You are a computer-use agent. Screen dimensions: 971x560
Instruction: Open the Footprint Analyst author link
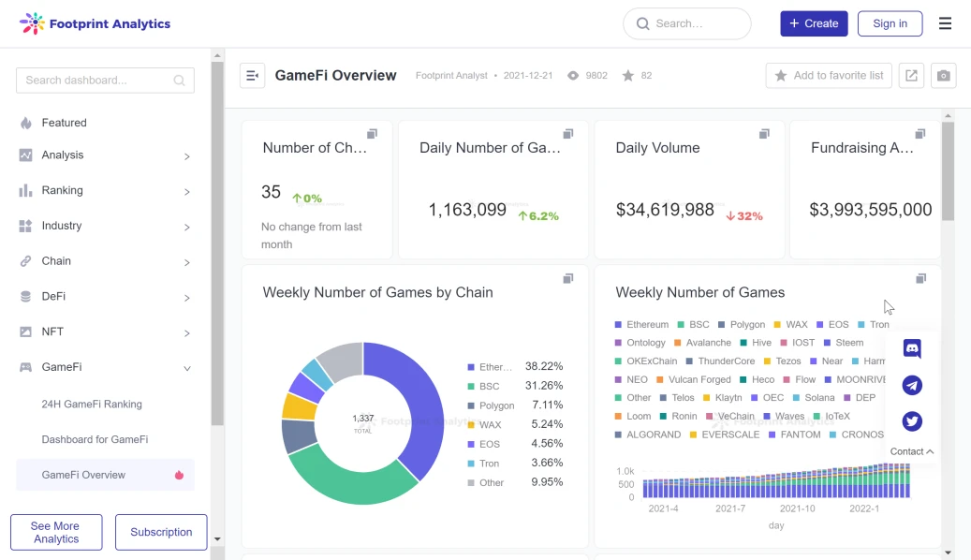(451, 76)
